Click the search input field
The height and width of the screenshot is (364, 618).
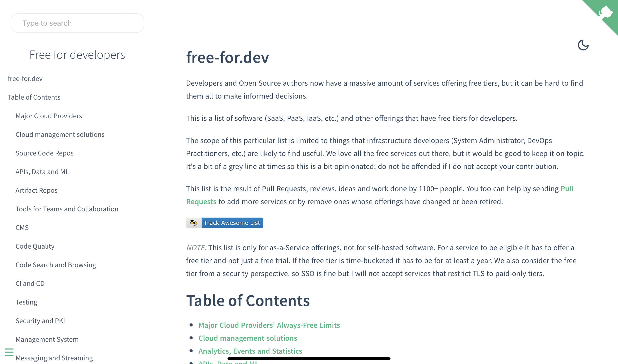pyautogui.click(x=77, y=23)
